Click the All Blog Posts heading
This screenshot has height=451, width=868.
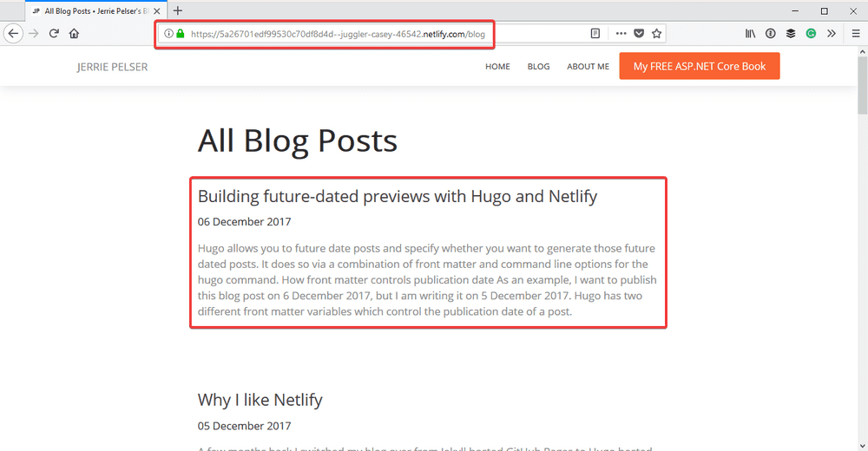pyautogui.click(x=298, y=141)
